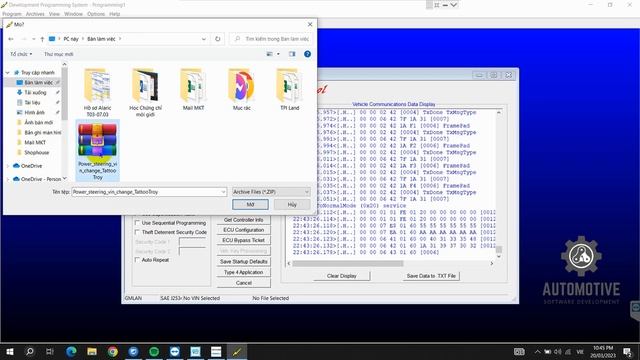Viewport: 640px width, 360px height.
Task: Select Hình ảnh in navigation pane
Action: pos(34,112)
